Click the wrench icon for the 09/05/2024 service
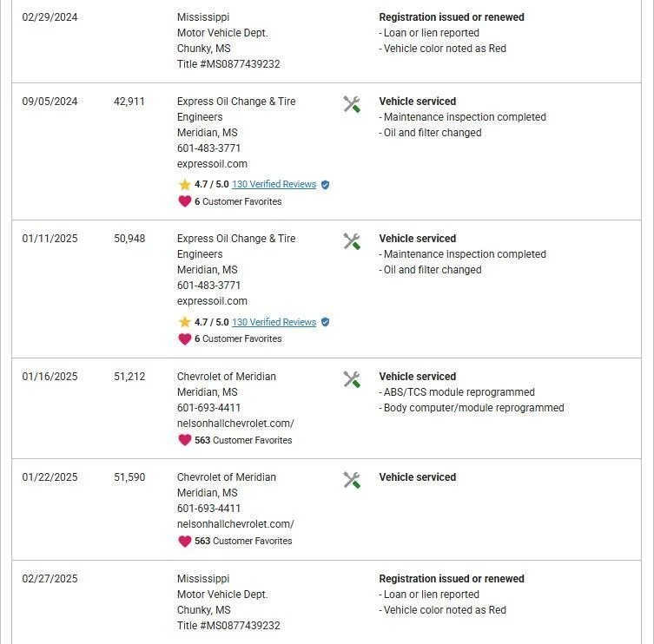This screenshot has width=654, height=644. click(352, 104)
